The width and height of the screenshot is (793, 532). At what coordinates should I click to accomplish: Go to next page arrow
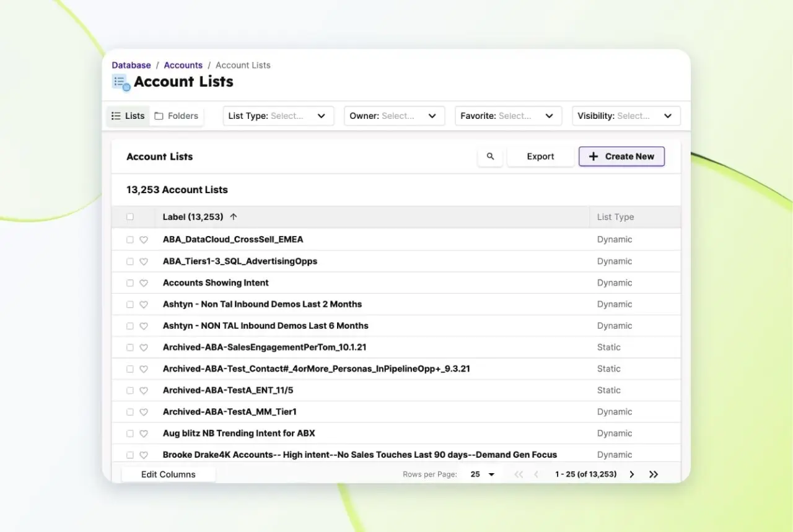(x=632, y=474)
